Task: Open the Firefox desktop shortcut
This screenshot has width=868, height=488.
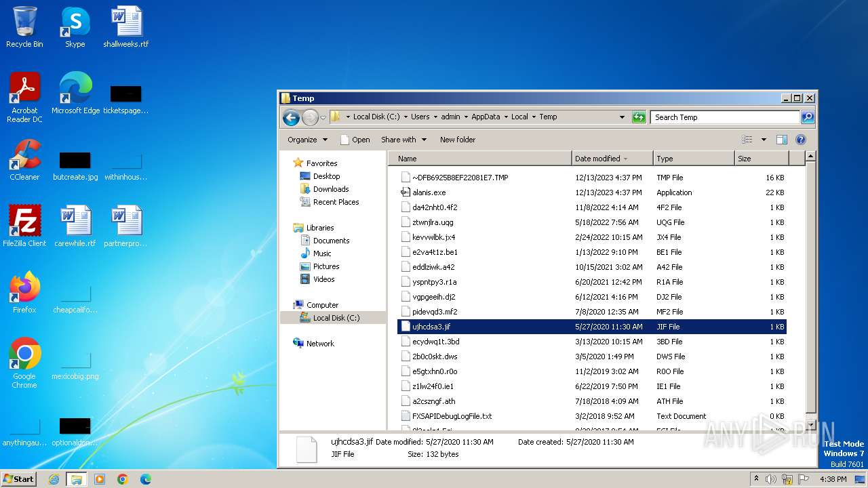Action: coord(24,293)
